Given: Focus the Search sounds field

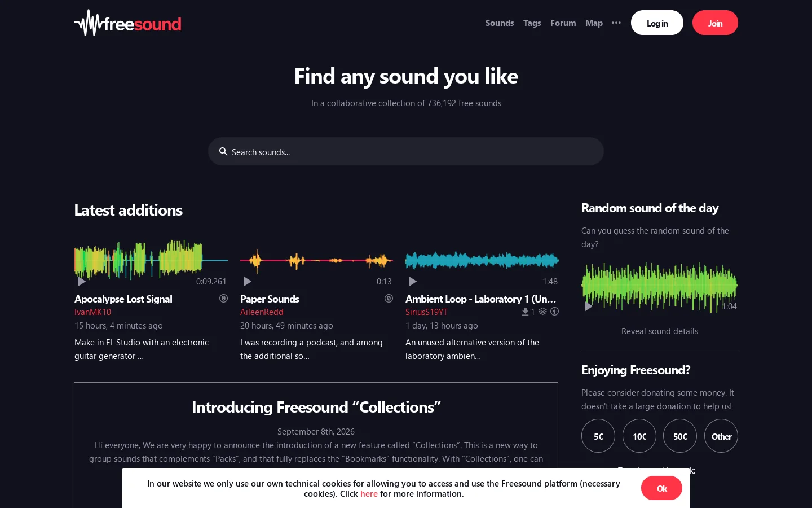Looking at the screenshot, I should tap(406, 151).
